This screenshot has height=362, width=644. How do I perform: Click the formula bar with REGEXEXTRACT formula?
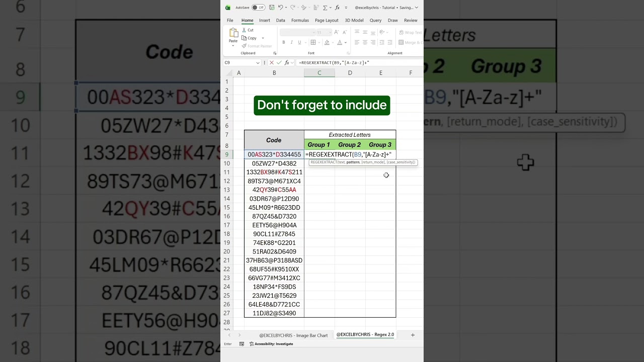[360, 63]
